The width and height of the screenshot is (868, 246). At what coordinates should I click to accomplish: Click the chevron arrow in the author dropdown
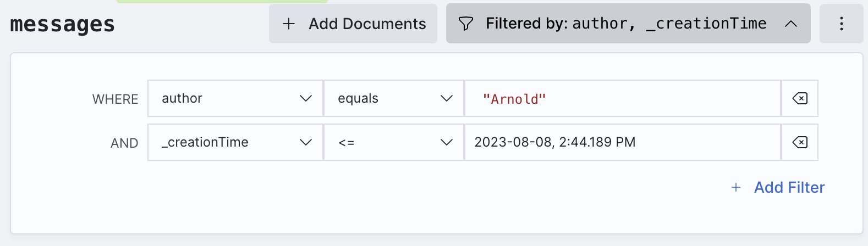click(x=306, y=98)
